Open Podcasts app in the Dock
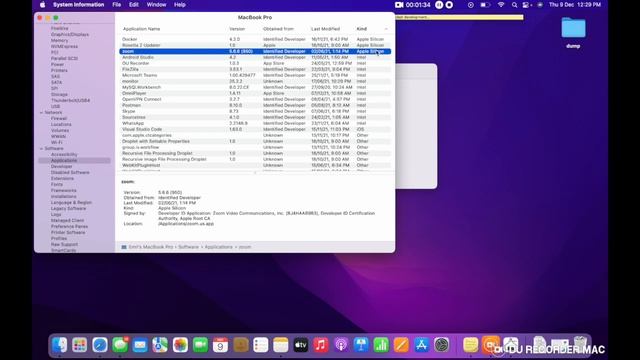Viewport: 640px width, 360px height. click(341, 345)
